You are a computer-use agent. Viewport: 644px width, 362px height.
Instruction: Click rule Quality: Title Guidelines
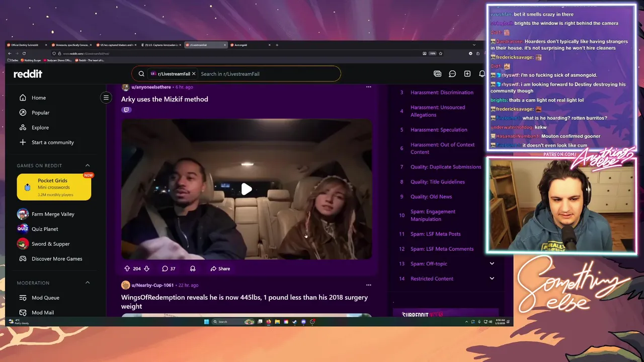tap(438, 182)
